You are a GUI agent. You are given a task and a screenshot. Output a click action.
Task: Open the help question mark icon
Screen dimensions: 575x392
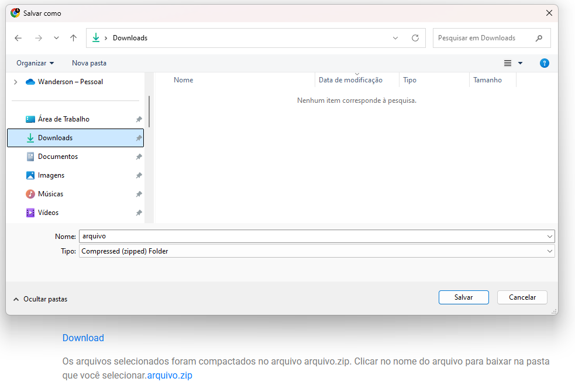coord(545,63)
